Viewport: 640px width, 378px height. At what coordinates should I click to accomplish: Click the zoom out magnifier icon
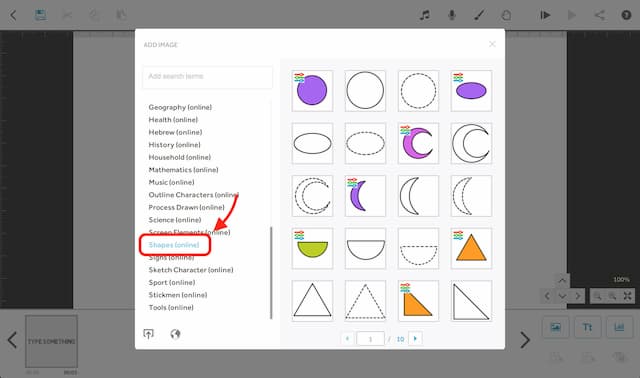click(x=597, y=296)
